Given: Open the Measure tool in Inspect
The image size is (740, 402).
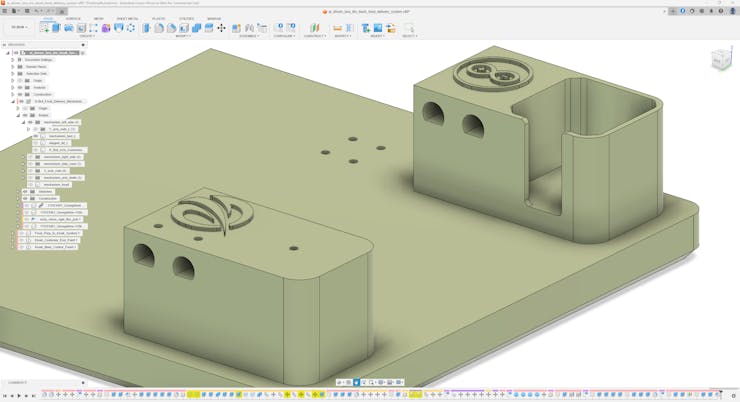Looking at the screenshot, I should (x=337, y=28).
